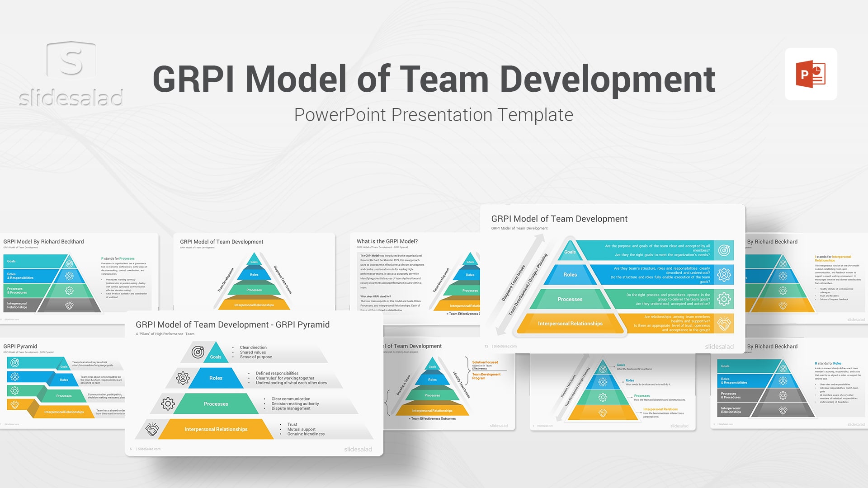Click blue 'Roles' pyramid layer in the large slide

point(570,275)
